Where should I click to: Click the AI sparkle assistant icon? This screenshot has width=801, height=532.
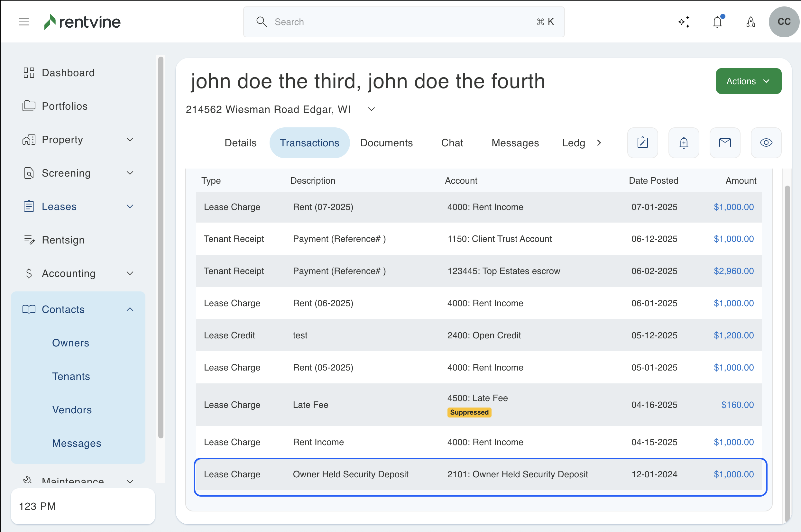tap(684, 22)
